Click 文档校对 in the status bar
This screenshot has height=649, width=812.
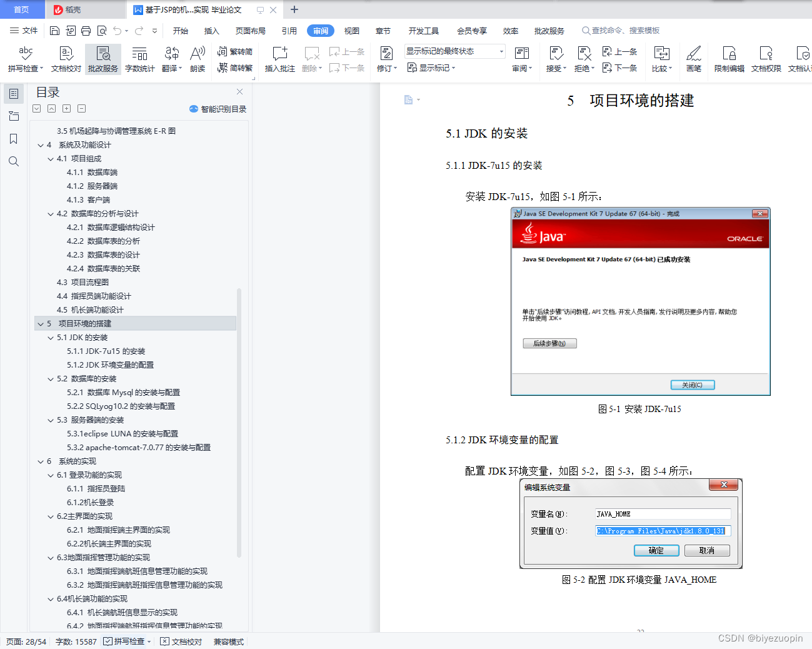coord(181,641)
